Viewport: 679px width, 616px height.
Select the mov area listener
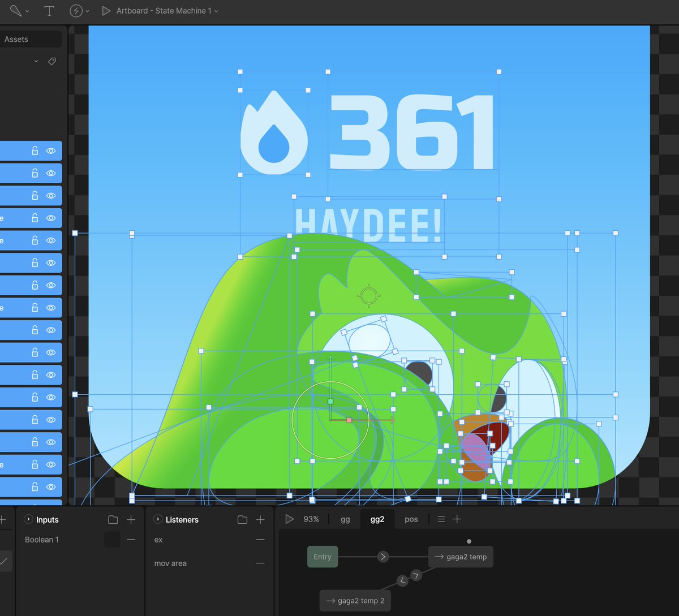click(170, 563)
